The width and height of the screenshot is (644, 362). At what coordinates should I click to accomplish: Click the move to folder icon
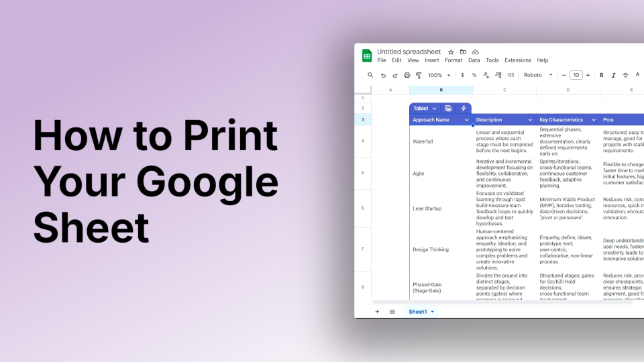[463, 52]
